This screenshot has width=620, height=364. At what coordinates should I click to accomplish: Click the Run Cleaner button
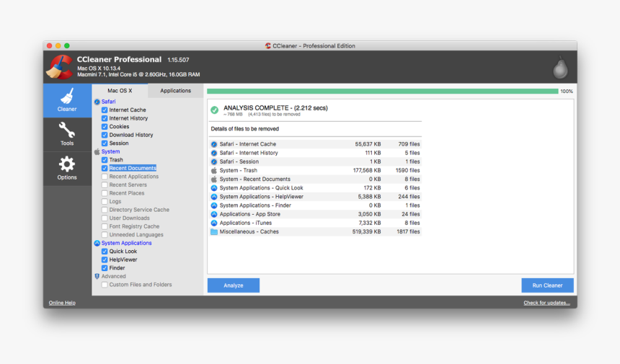[547, 285]
